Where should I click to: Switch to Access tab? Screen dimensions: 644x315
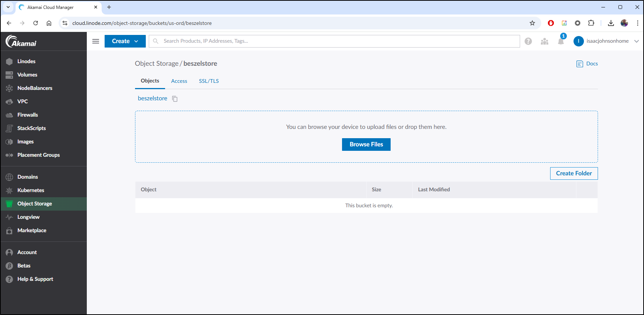pos(179,81)
